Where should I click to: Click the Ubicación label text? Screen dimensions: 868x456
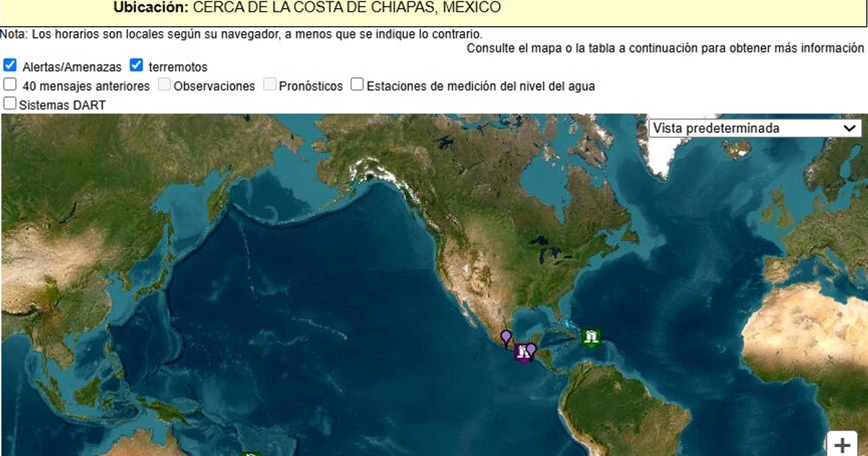(x=151, y=8)
